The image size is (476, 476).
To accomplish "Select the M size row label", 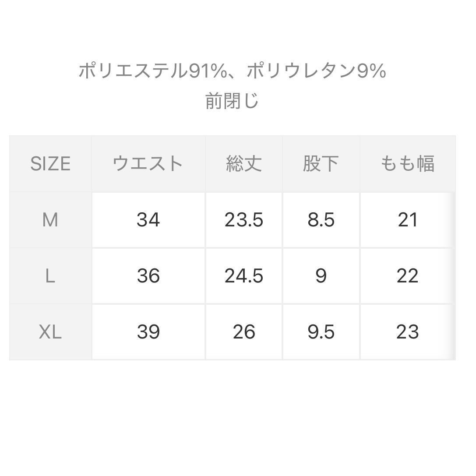I will point(50,220).
